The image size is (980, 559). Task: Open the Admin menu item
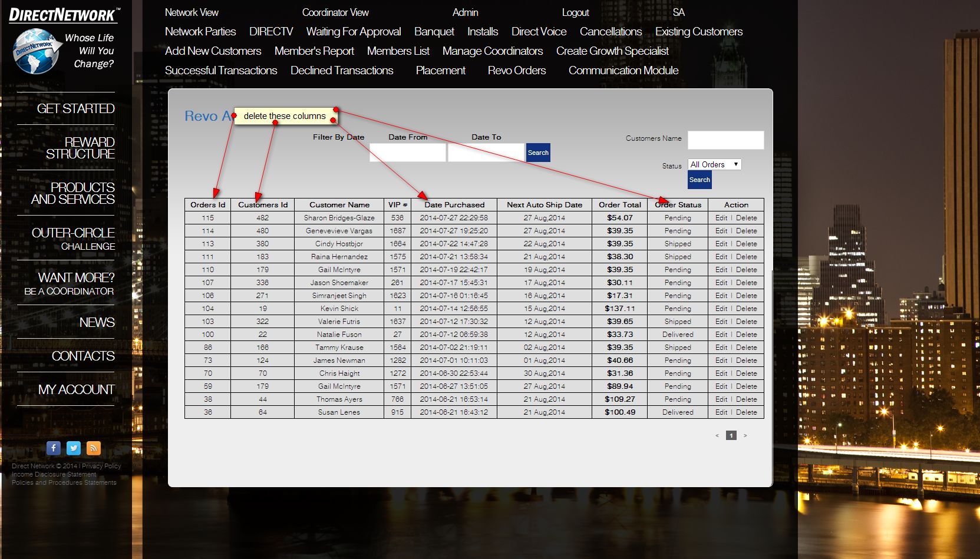466,12
